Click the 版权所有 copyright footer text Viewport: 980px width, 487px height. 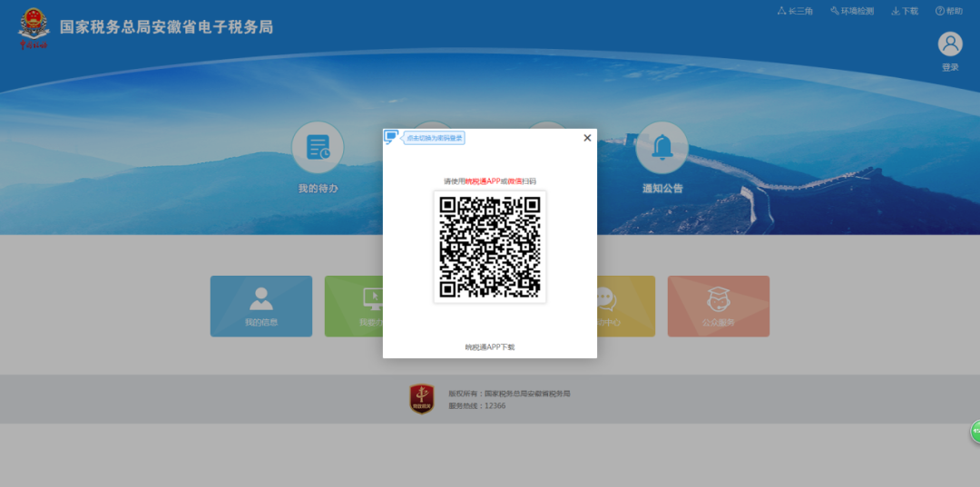509,394
